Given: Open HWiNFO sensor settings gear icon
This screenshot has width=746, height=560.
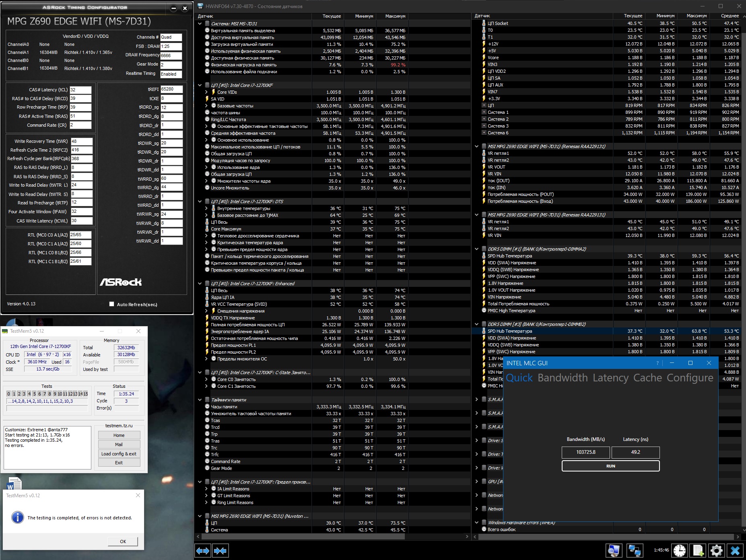Looking at the screenshot, I should coord(717,550).
